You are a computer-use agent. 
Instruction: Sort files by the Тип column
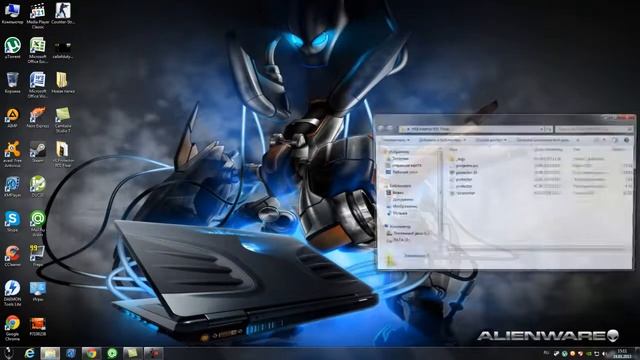pyautogui.click(x=576, y=149)
